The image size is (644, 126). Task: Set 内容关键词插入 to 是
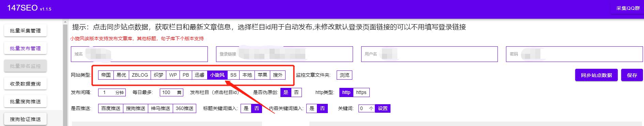click(x=312, y=108)
